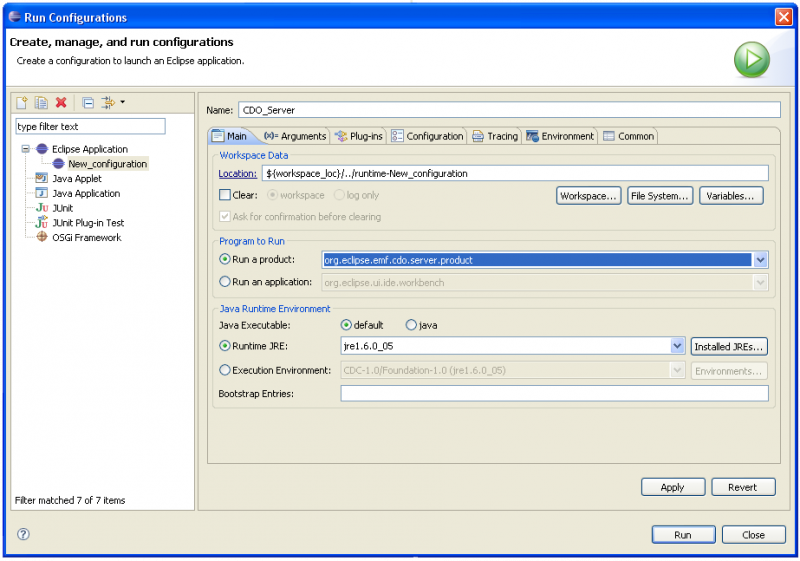
Task: Select the Execution Environment radio button
Action: pos(224,370)
